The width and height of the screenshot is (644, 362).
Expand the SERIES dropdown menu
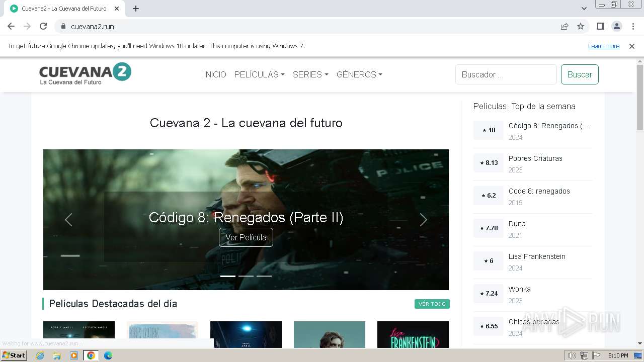coord(310,74)
